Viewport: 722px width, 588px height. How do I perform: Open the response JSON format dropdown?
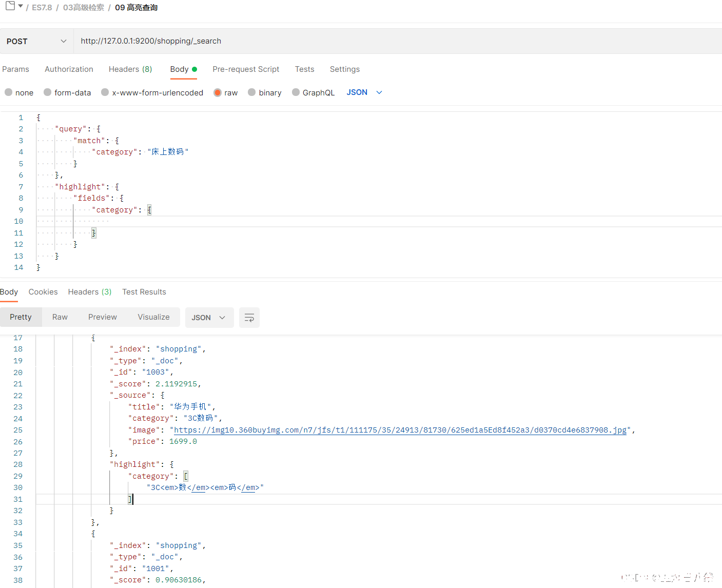point(209,318)
